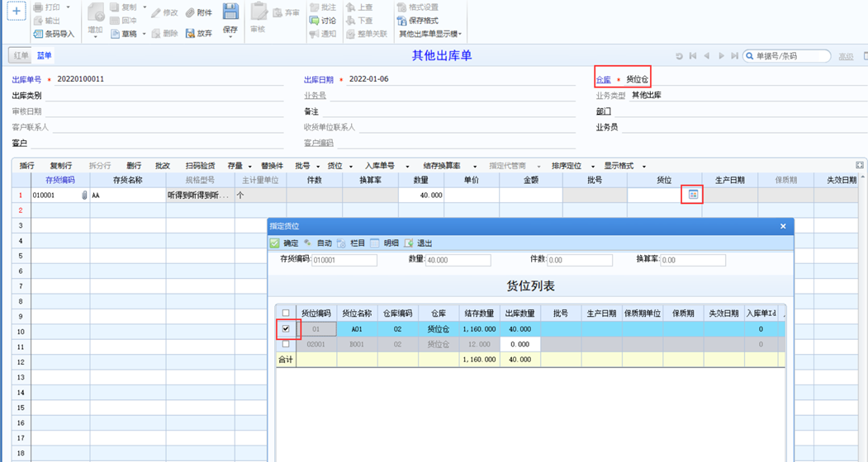This screenshot has height=462, width=868.
Task: Click the 弃审 unaudit icon
Action: [x=277, y=12]
